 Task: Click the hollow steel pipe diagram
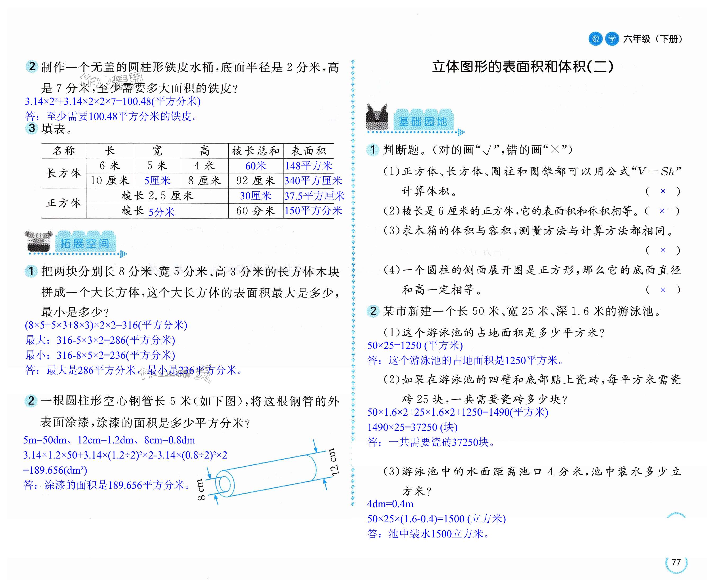[x=266, y=476]
